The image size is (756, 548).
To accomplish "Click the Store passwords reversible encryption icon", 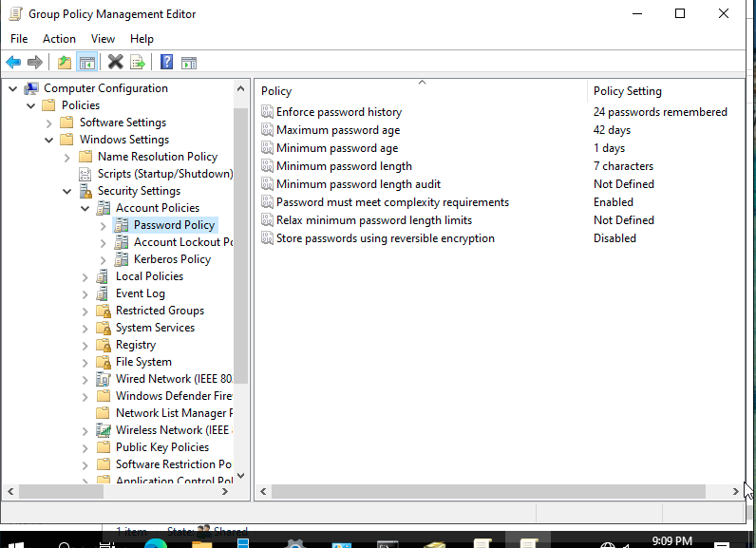I will [267, 238].
